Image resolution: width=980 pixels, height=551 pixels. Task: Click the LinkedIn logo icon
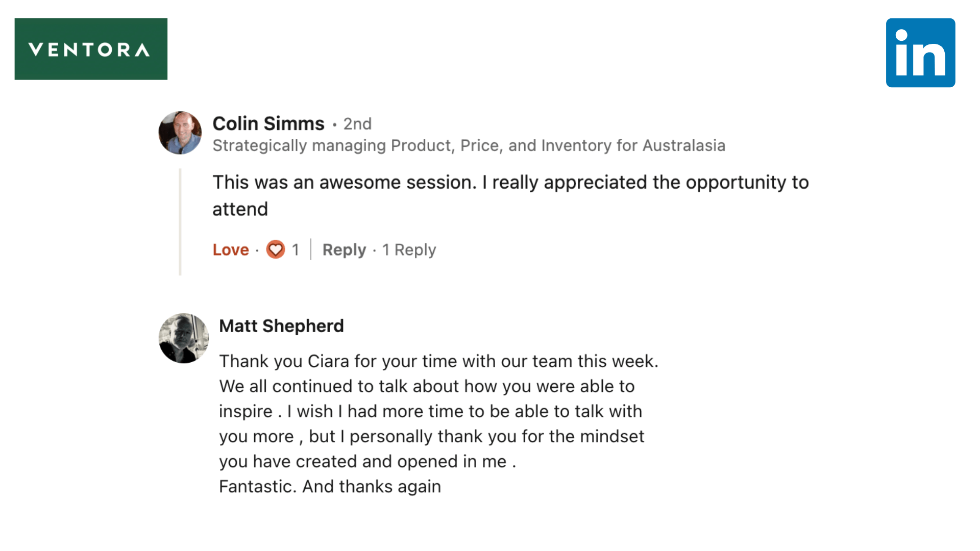pos(920,53)
